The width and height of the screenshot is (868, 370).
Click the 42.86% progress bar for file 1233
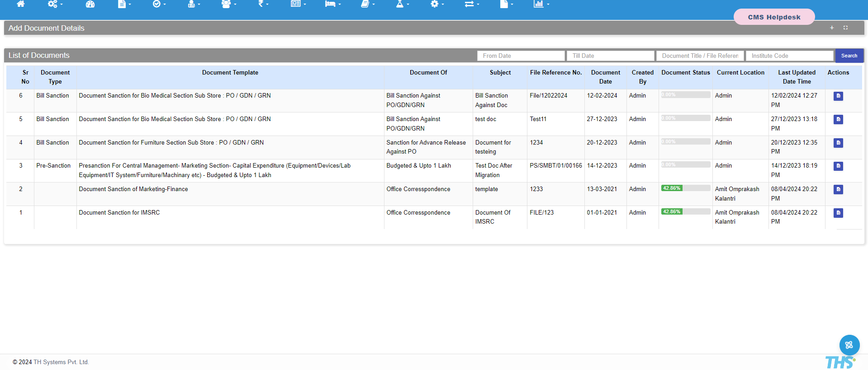[x=685, y=188]
